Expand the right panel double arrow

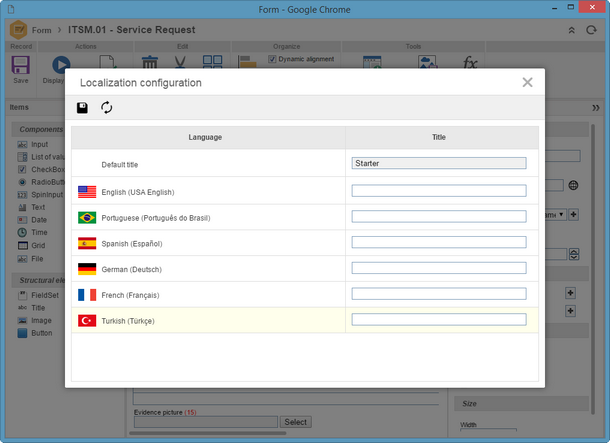coord(596,108)
